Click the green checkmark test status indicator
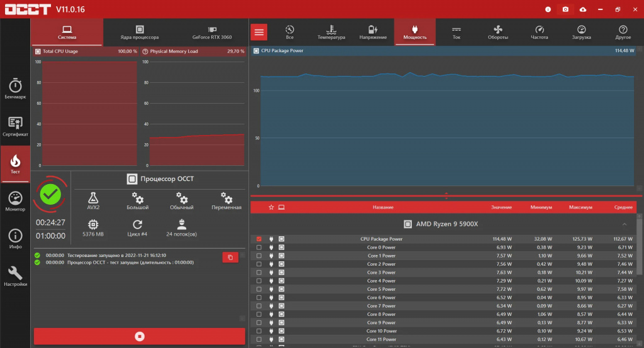 point(50,195)
